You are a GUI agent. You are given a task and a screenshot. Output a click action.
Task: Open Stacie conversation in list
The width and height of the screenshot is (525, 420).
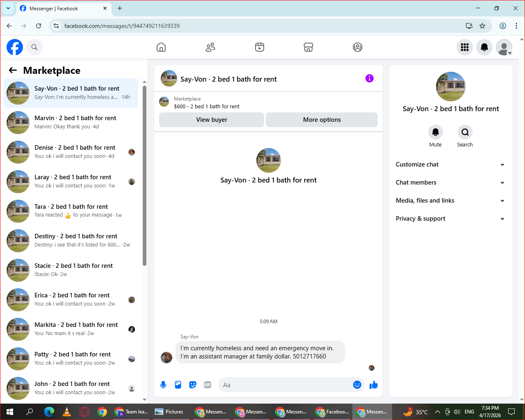click(x=71, y=270)
